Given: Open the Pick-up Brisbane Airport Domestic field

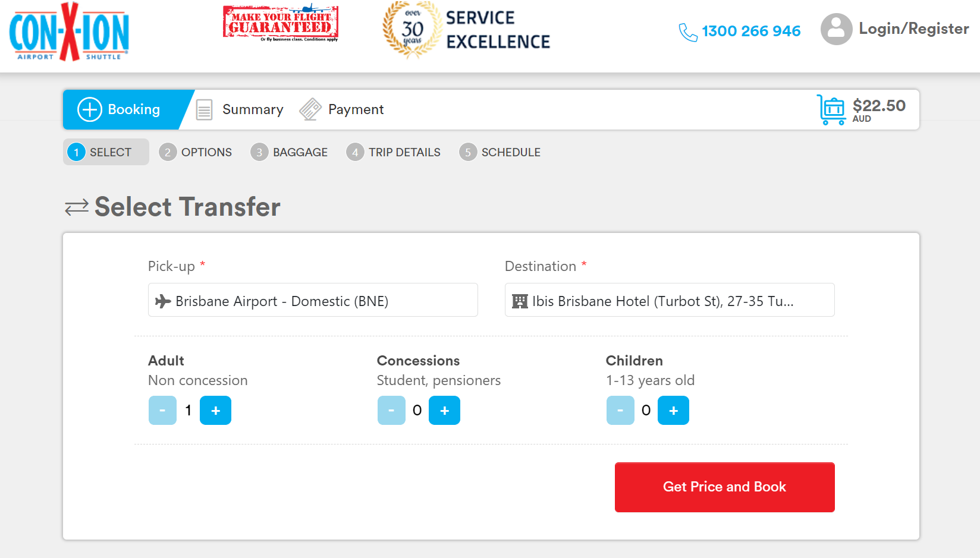Looking at the screenshot, I should [x=313, y=300].
